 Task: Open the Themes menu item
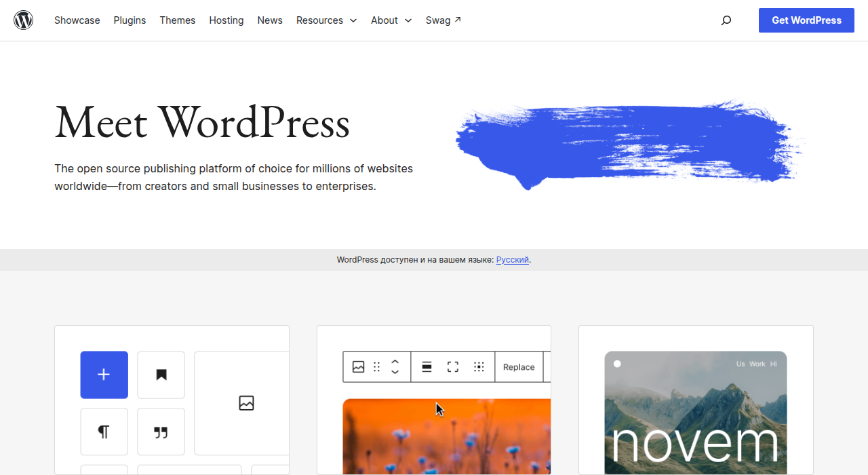pos(178,20)
